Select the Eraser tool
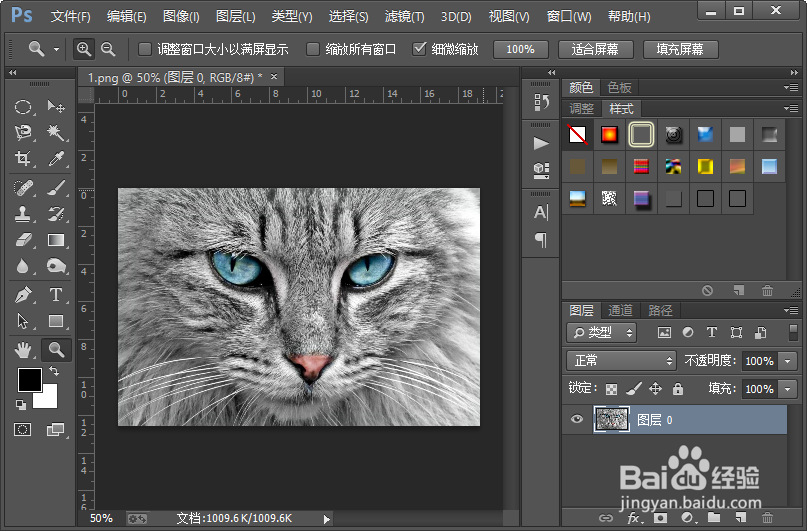 (23, 240)
